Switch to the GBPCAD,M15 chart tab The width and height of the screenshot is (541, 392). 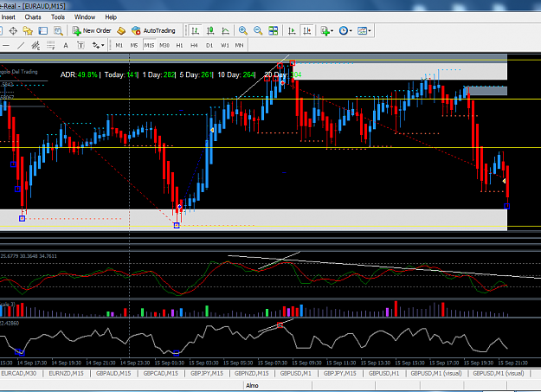pyautogui.click(x=161, y=373)
